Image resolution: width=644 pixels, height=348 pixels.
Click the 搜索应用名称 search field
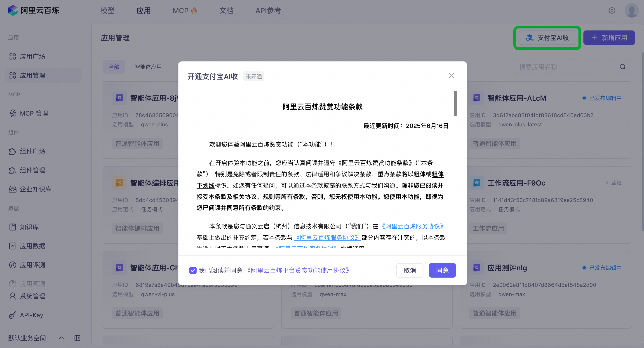coord(572,67)
